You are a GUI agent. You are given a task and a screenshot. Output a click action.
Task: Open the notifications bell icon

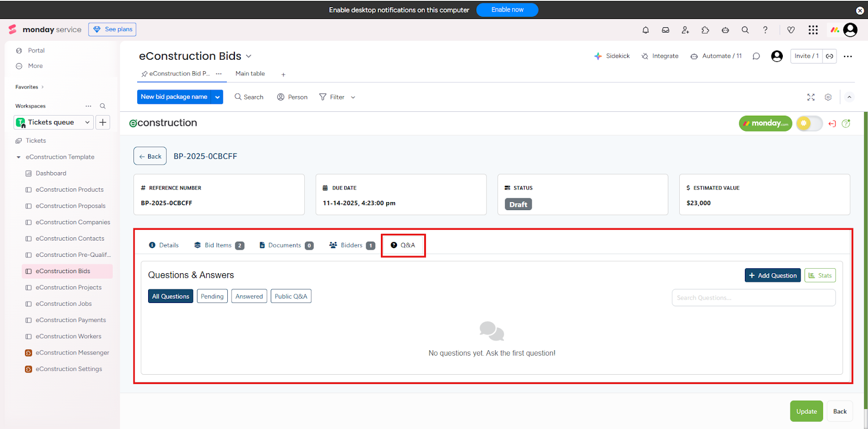pyautogui.click(x=646, y=30)
